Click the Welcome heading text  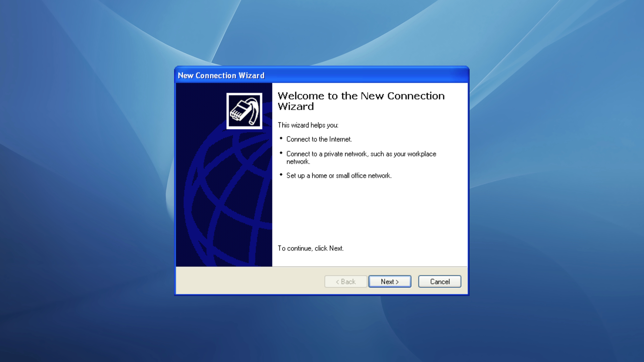pyautogui.click(x=361, y=96)
